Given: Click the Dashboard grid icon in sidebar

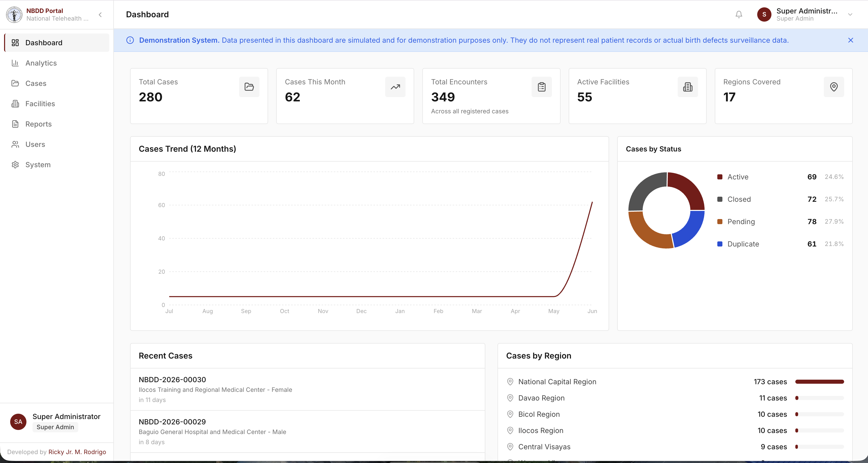Looking at the screenshot, I should pyautogui.click(x=15, y=43).
